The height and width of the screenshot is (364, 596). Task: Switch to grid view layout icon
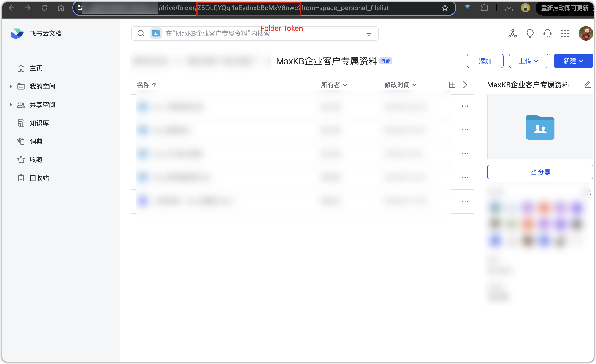(452, 85)
